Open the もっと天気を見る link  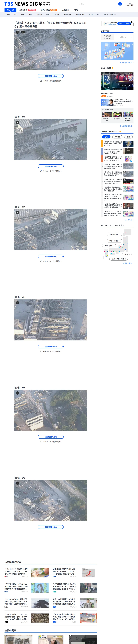126,63
